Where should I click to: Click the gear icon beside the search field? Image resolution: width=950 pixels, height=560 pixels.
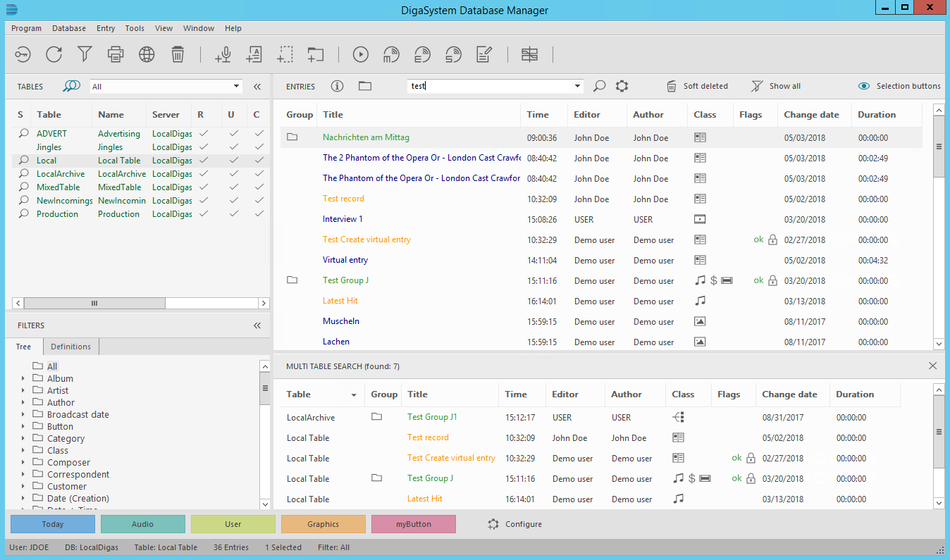coord(622,86)
